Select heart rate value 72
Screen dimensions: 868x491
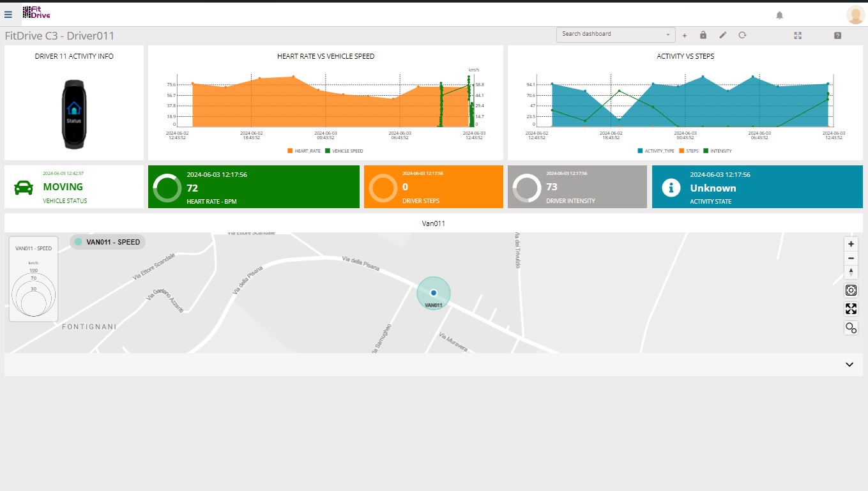tap(192, 188)
